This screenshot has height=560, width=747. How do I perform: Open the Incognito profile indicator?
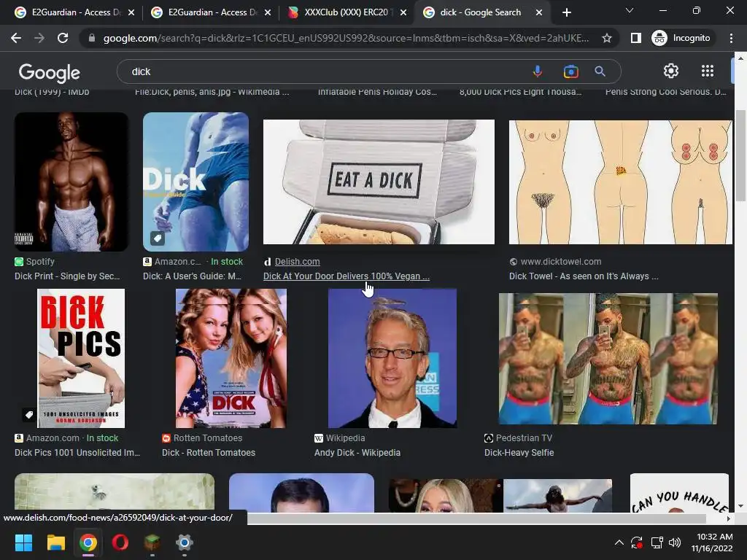click(x=681, y=38)
